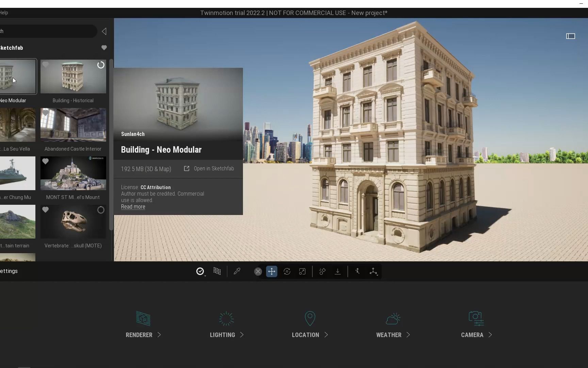This screenshot has width=588, height=368.
Task: Click the cancel placement X icon
Action: [258, 271]
